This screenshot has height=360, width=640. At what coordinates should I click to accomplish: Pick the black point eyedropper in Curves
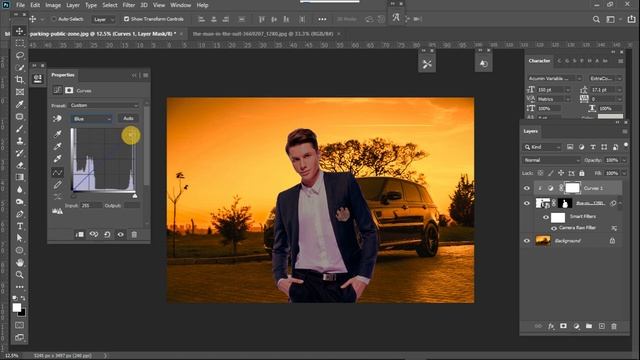(x=58, y=133)
